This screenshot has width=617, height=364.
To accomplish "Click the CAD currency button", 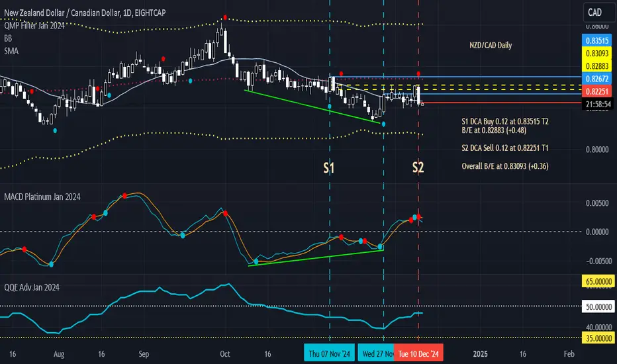I will 596,13.
